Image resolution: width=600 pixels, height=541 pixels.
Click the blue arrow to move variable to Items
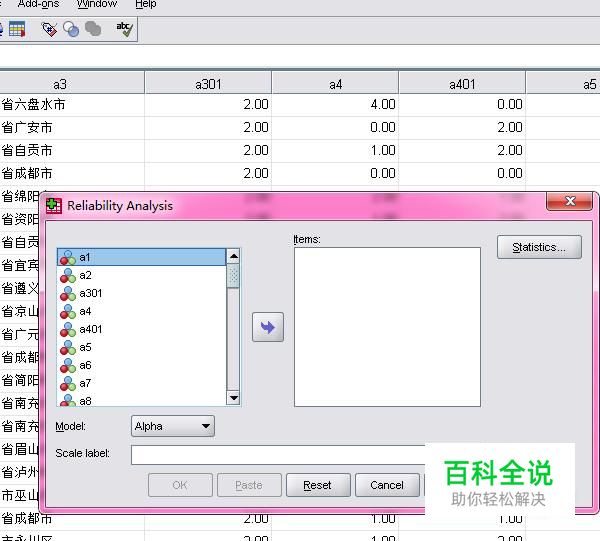click(268, 327)
